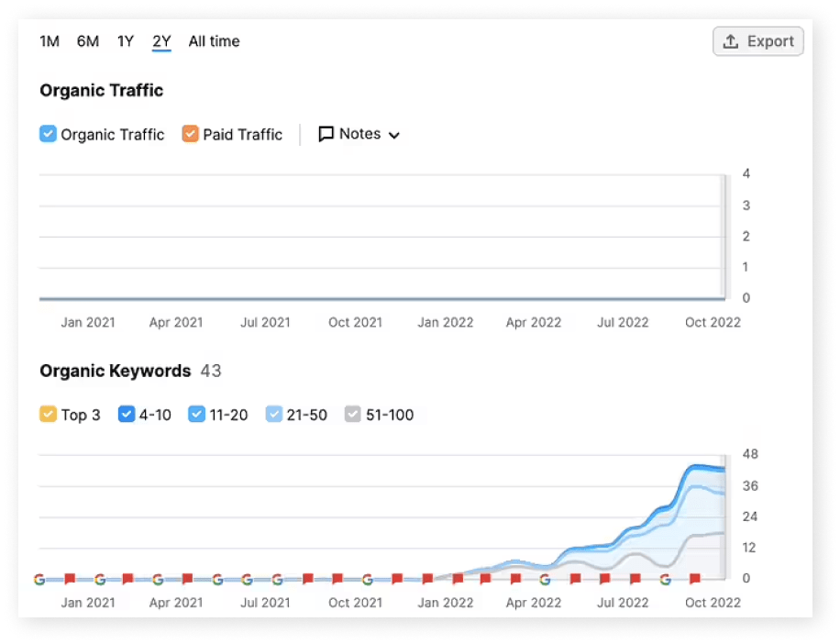Toggle the Top 3 keywords checkbox
The image size is (840, 644).
[48, 414]
